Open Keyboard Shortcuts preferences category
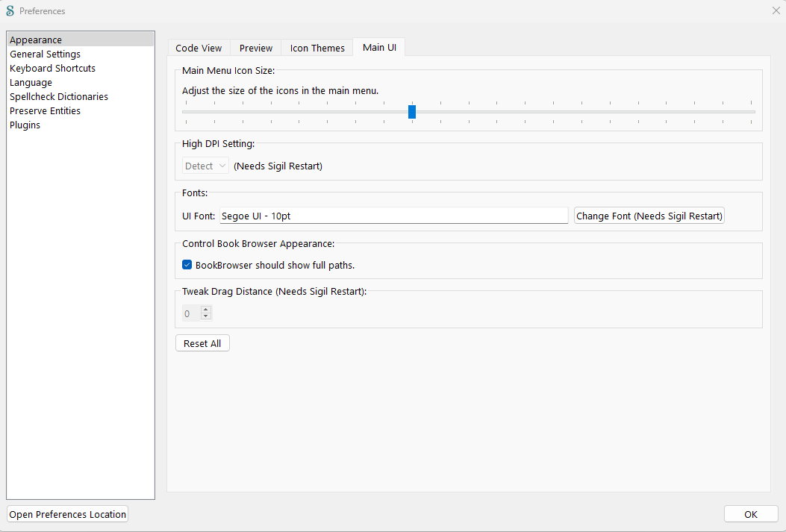Viewport: 786px width, 532px height. click(x=52, y=69)
